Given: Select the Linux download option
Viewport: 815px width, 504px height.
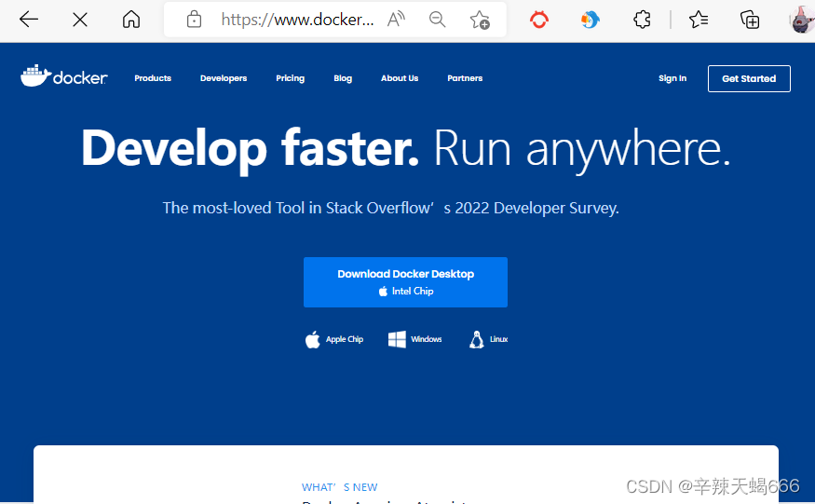Looking at the screenshot, I should tap(489, 339).
